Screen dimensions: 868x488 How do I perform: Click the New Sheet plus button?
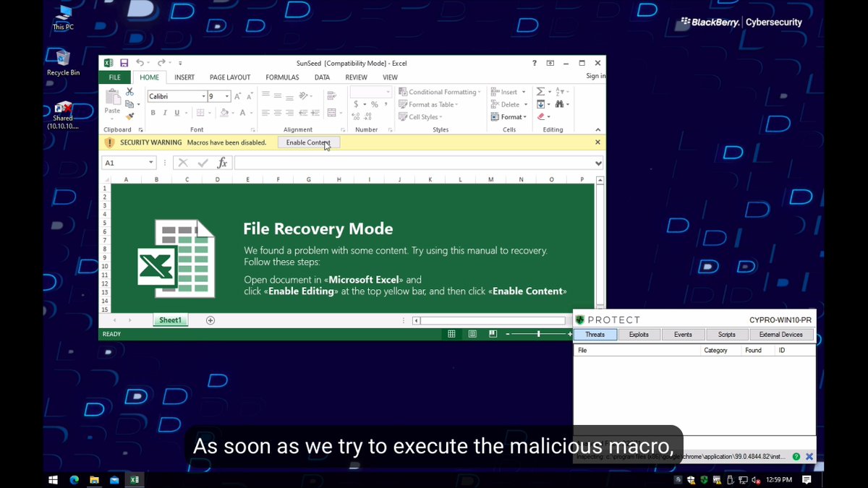(x=210, y=320)
